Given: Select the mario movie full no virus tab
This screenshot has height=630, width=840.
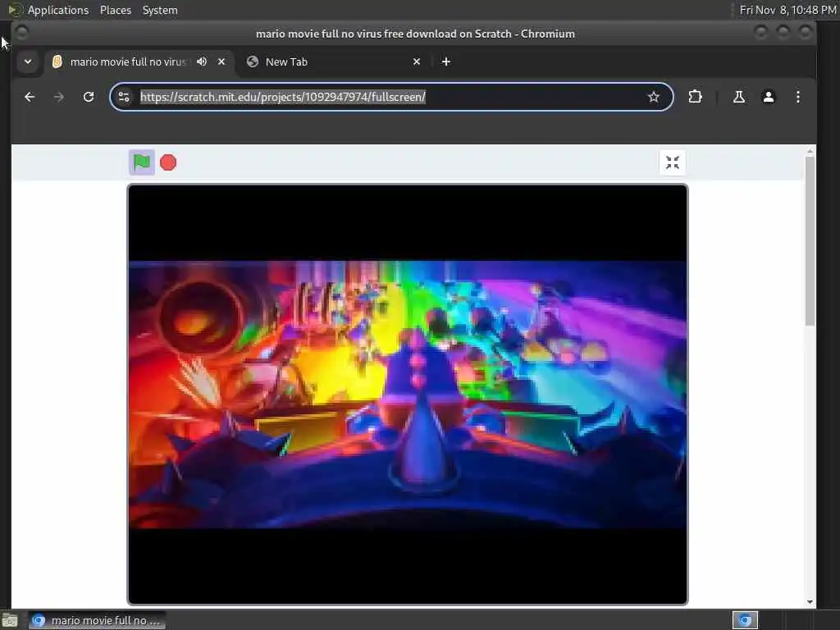Looking at the screenshot, I should coord(139,62).
